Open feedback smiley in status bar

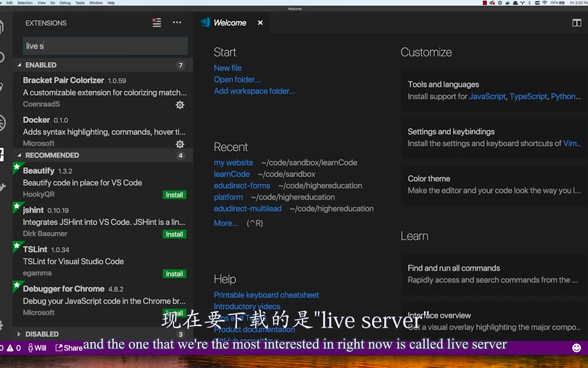[576, 348]
